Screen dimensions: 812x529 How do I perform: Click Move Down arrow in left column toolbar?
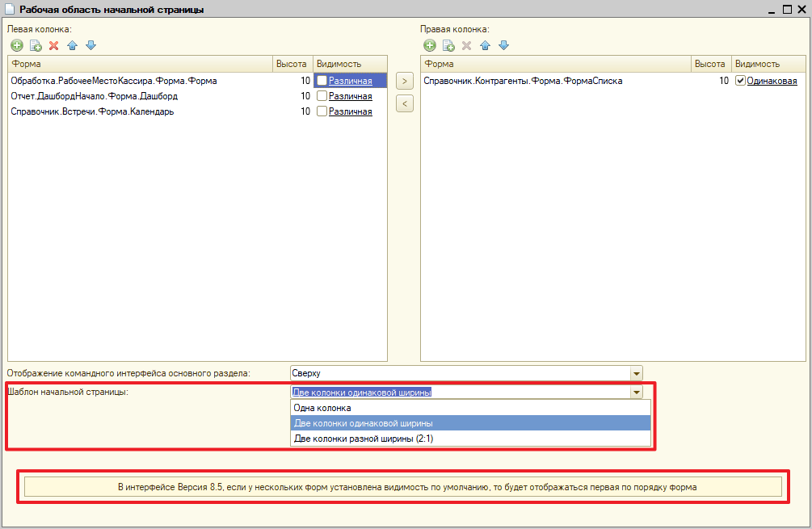[x=91, y=45]
